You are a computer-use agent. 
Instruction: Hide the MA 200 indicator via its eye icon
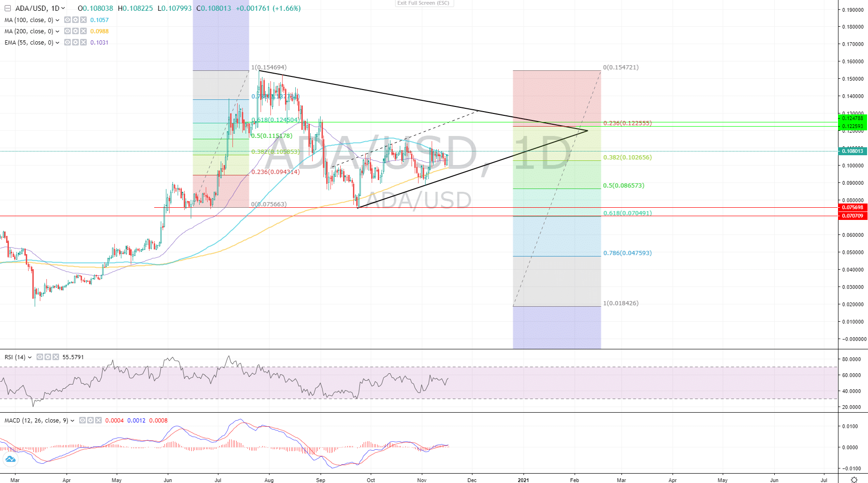67,31
